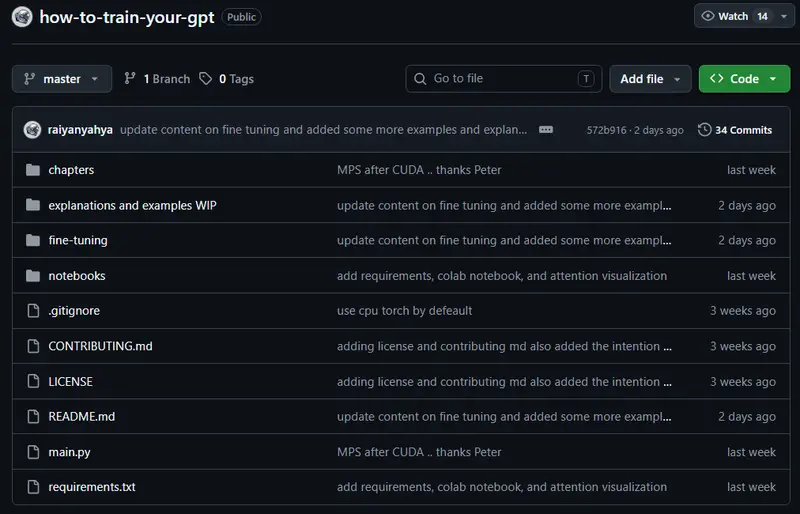Click '3 weeks ago' in .gitignore row
Screen dimensions: 800x514
743,310
